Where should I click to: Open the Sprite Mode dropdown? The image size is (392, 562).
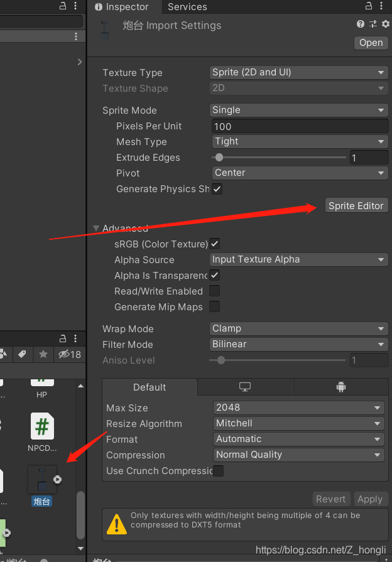(298, 110)
